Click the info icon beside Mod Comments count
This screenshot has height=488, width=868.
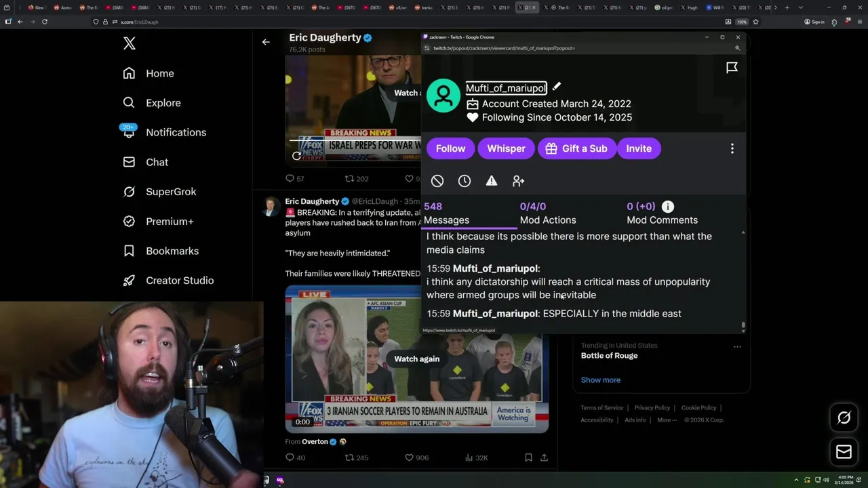668,207
